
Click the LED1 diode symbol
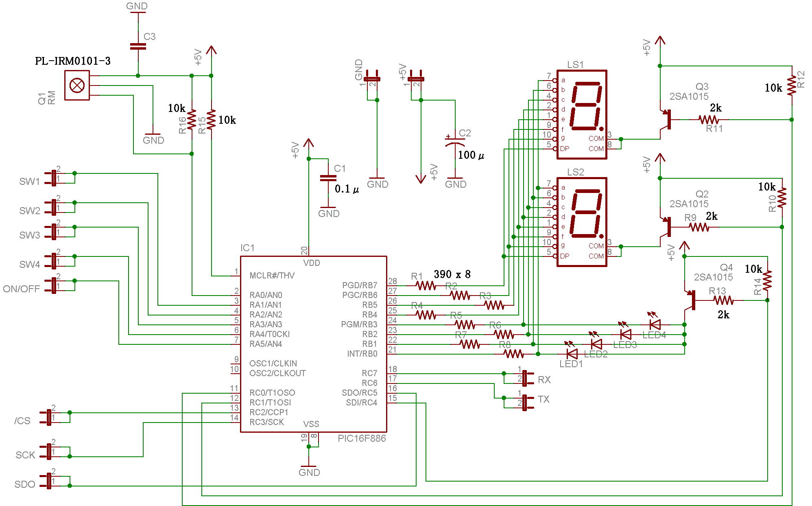(x=572, y=354)
